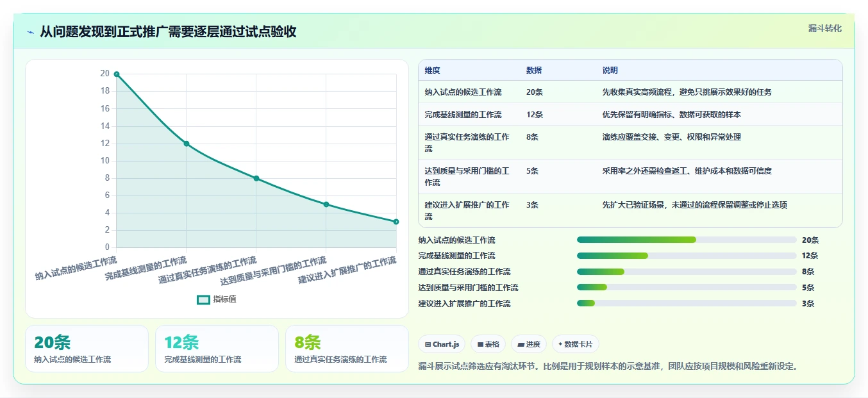Click the 表格 tag
Viewport: 868px width, 398px height.
[x=488, y=344]
